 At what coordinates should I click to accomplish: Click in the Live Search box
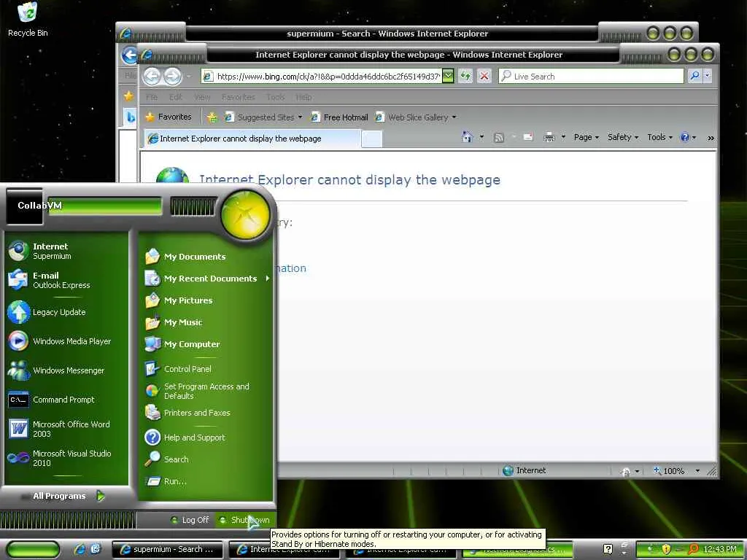[591, 76]
